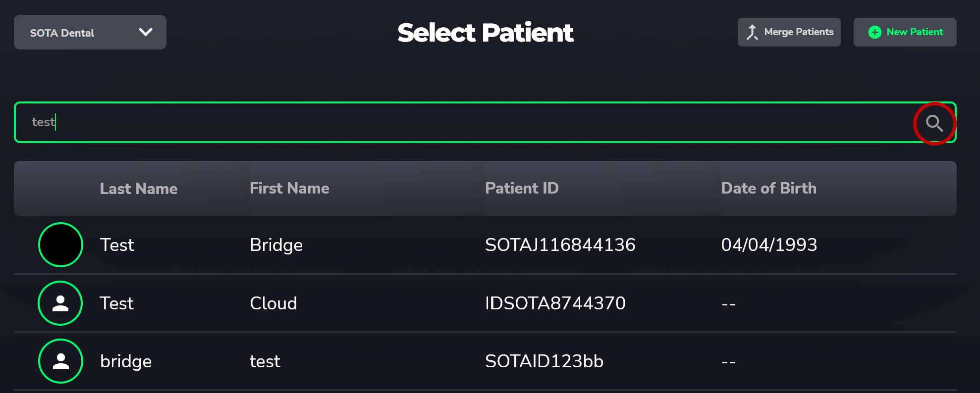Image resolution: width=980 pixels, height=393 pixels.
Task: Sort by Date of Birth column header
Action: tap(768, 189)
